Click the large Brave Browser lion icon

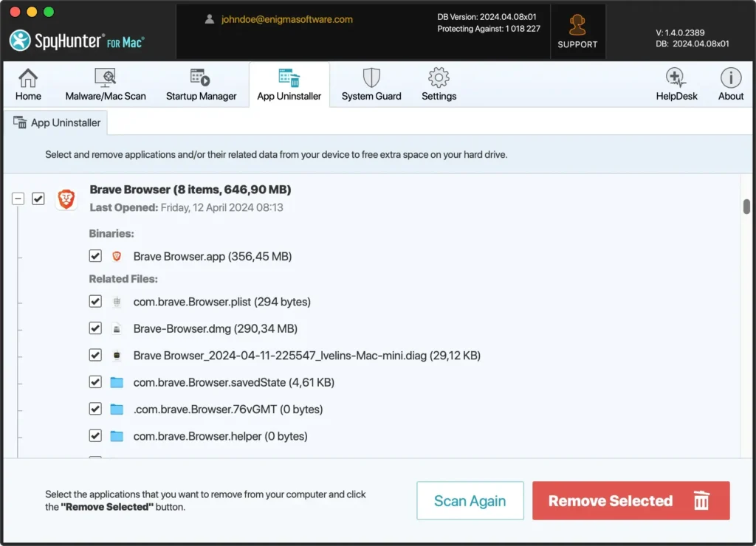[x=66, y=198]
